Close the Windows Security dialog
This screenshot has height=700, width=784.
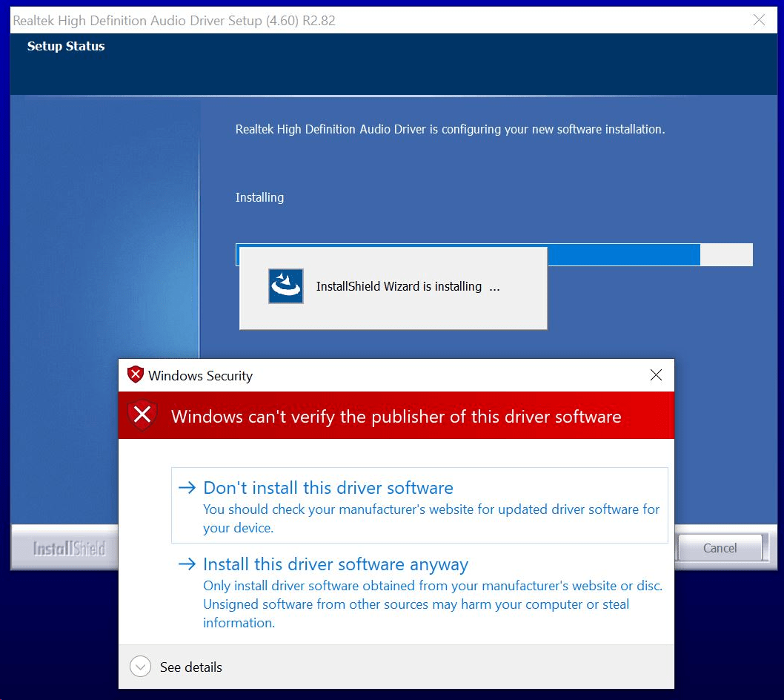pyautogui.click(x=656, y=374)
